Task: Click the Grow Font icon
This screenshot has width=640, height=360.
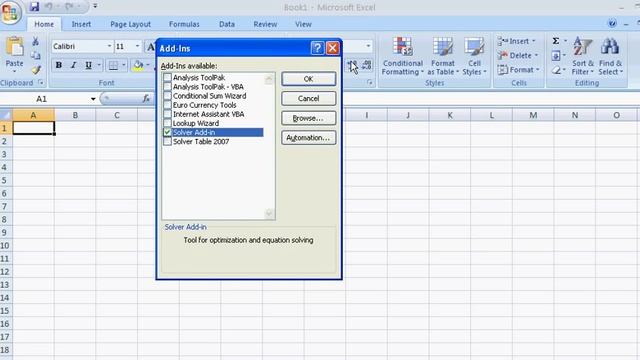Action: click(151, 47)
